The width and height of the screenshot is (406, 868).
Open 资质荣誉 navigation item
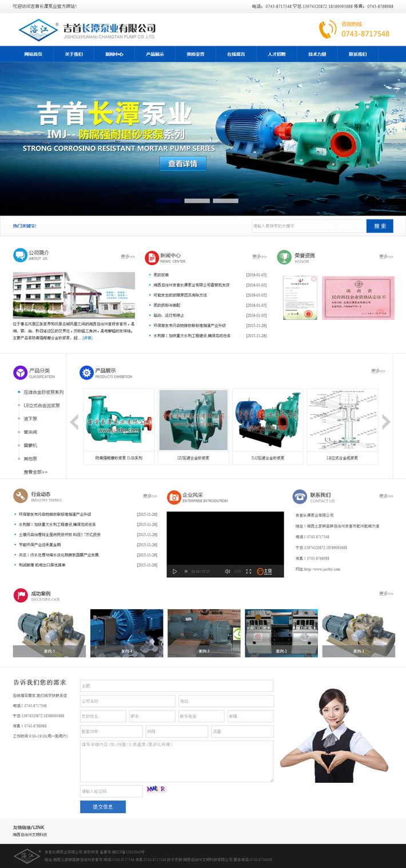coord(196,54)
